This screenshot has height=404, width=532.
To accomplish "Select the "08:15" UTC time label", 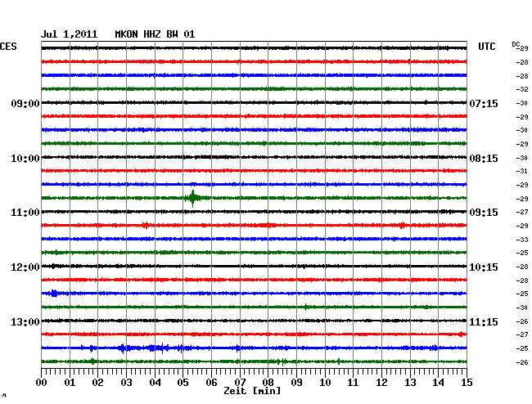I will (484, 159).
